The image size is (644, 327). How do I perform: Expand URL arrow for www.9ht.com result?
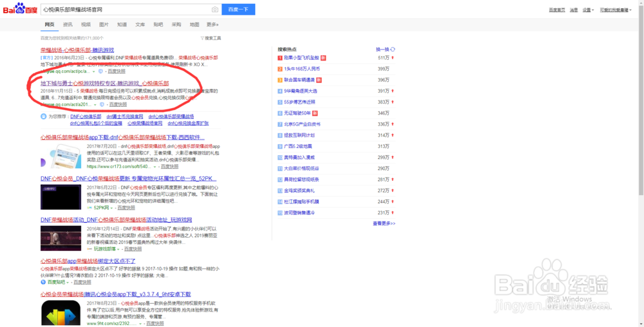[x=140, y=324]
